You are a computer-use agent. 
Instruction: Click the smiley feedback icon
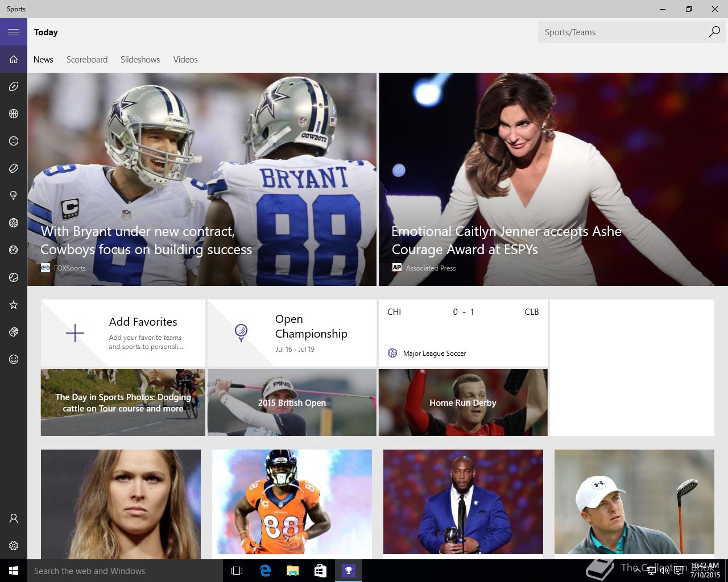point(14,359)
